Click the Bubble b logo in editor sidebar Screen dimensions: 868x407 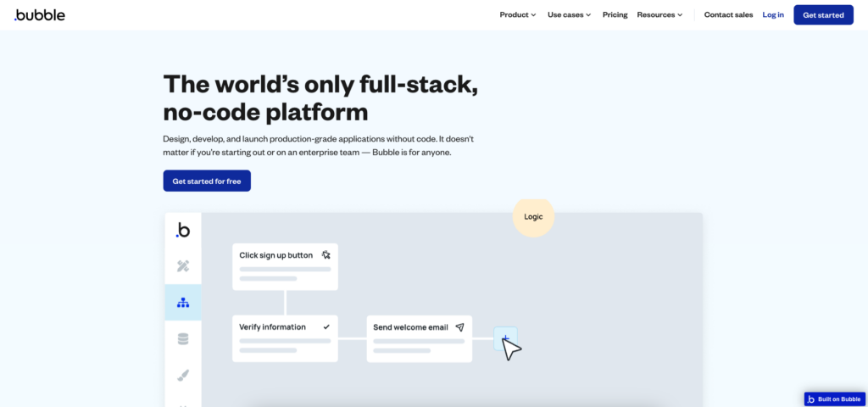(x=183, y=230)
